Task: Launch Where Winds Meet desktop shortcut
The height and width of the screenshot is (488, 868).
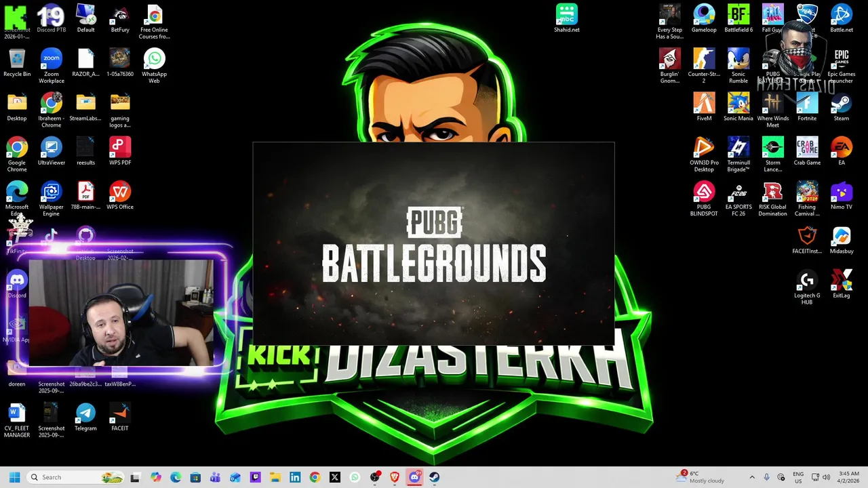Action: click(x=773, y=110)
